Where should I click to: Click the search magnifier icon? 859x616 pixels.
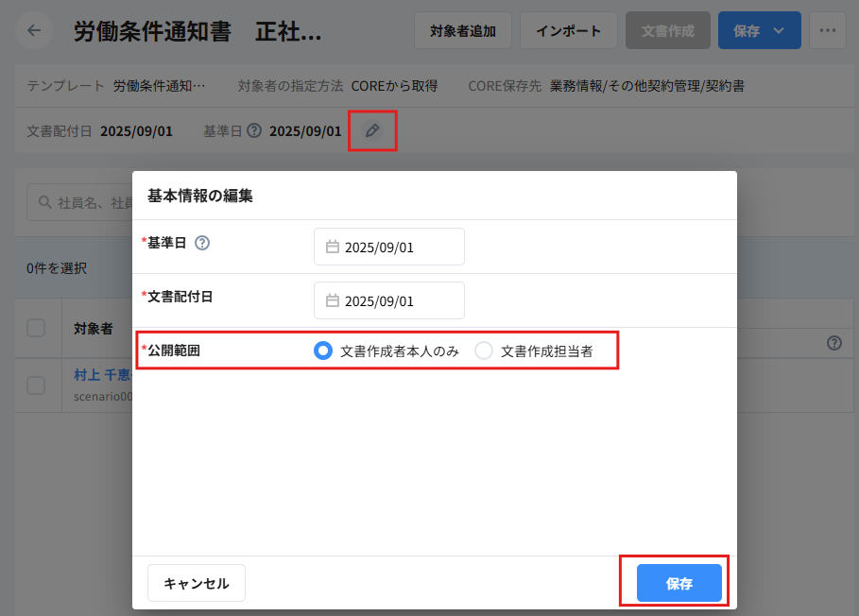point(44,202)
